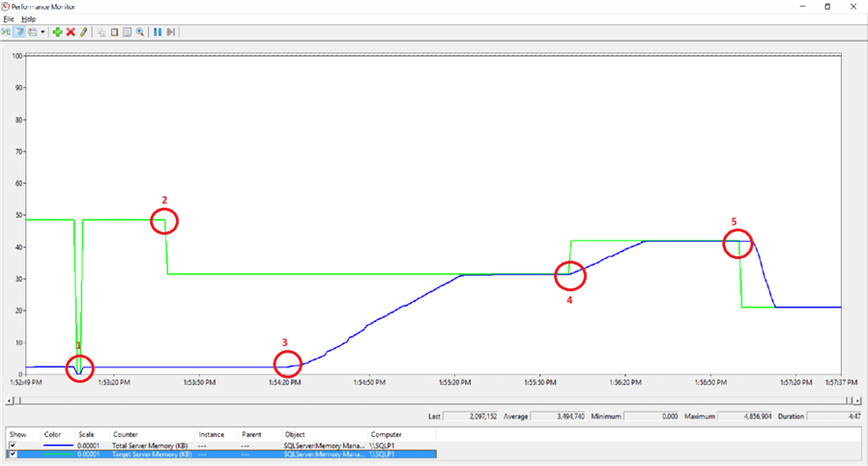Click the Last value field 2,097,152
The width and height of the screenshot is (868, 466).
471,416
